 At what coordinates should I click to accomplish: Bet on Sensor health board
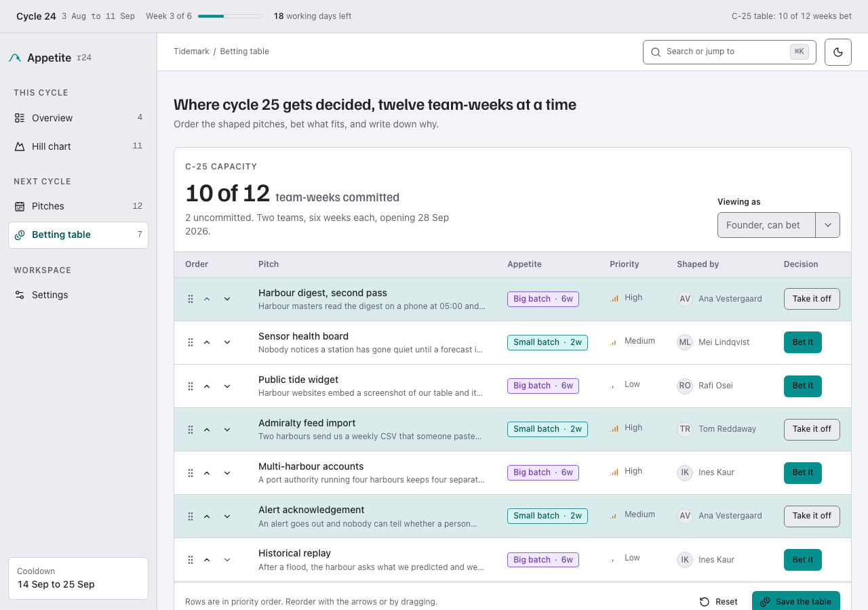803,342
